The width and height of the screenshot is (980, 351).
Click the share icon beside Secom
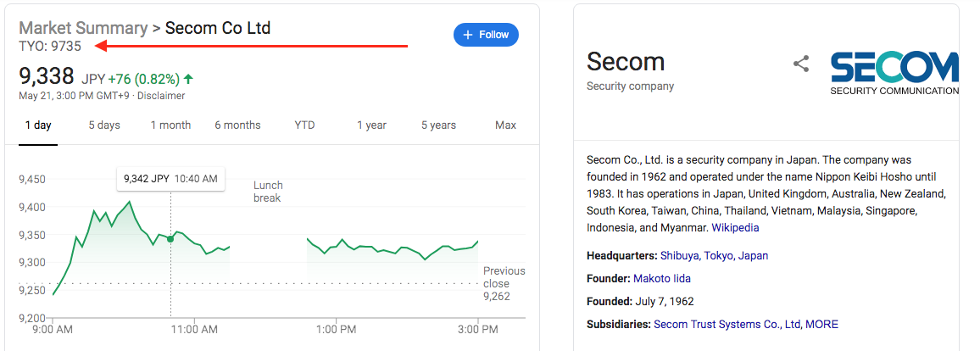800,64
